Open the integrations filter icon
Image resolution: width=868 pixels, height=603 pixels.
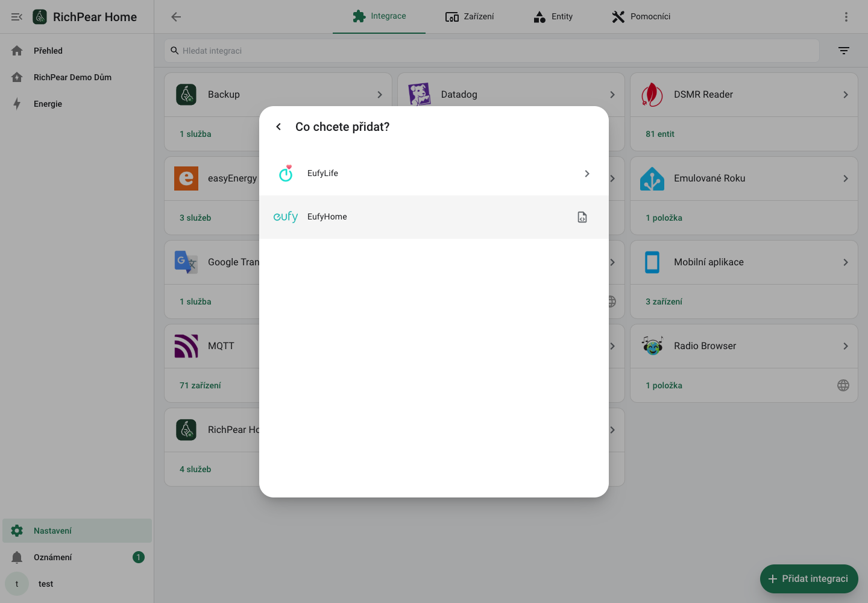(844, 51)
